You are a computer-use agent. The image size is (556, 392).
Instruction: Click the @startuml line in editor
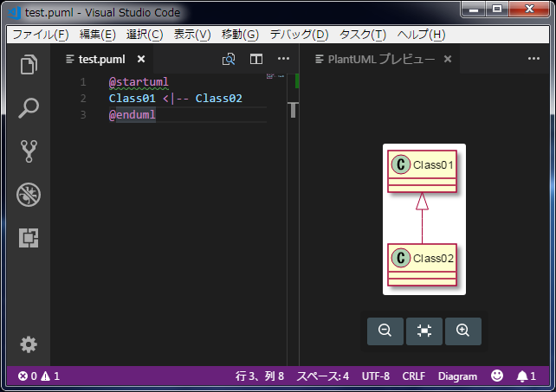coord(139,82)
